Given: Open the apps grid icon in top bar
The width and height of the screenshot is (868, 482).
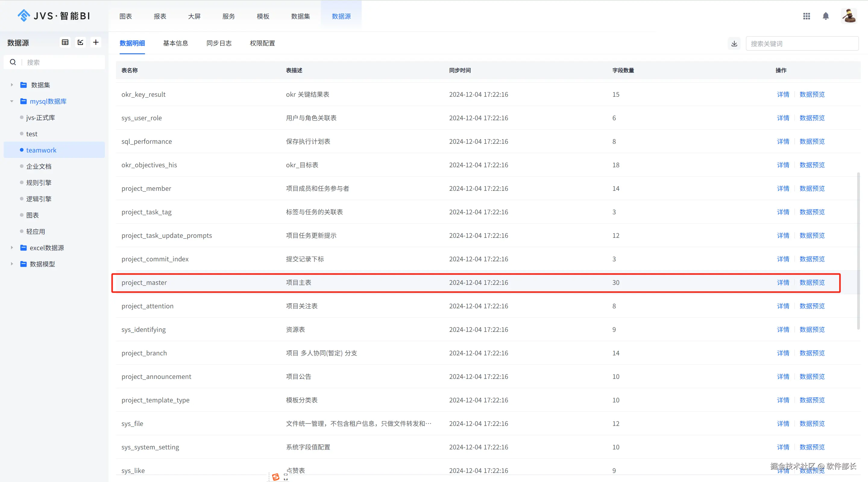Looking at the screenshot, I should tap(806, 16).
